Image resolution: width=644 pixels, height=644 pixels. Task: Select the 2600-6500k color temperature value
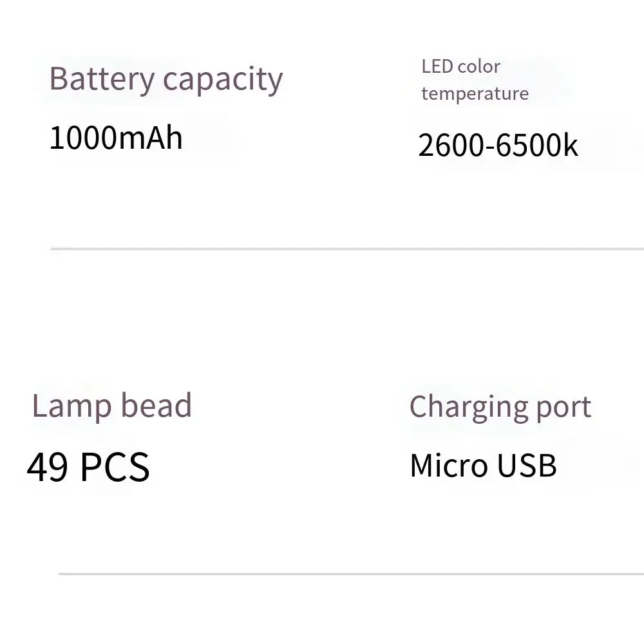(498, 146)
